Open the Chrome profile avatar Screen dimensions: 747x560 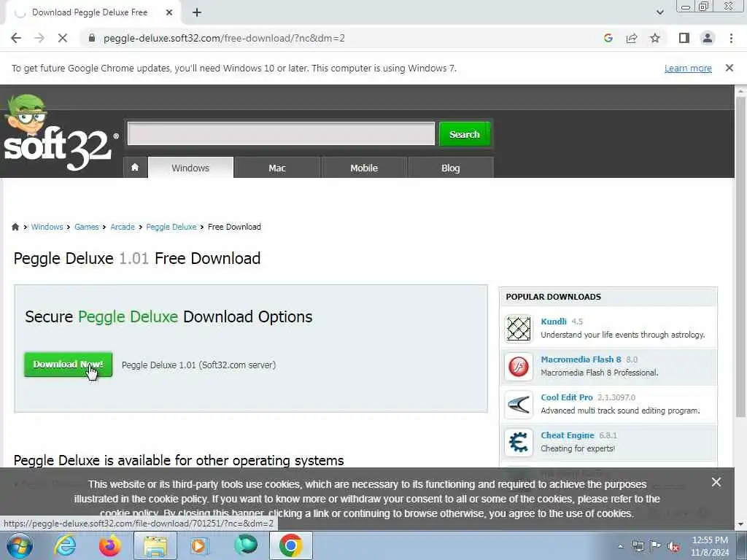[x=708, y=38]
